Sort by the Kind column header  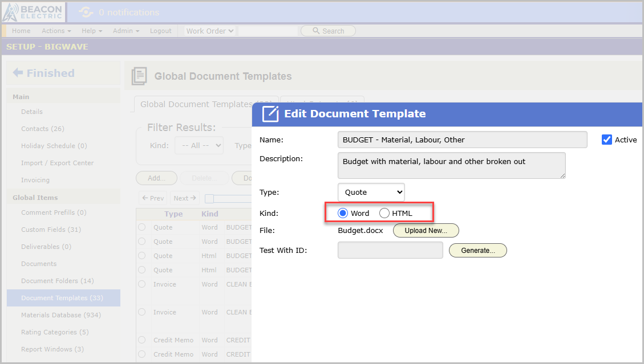click(x=210, y=214)
